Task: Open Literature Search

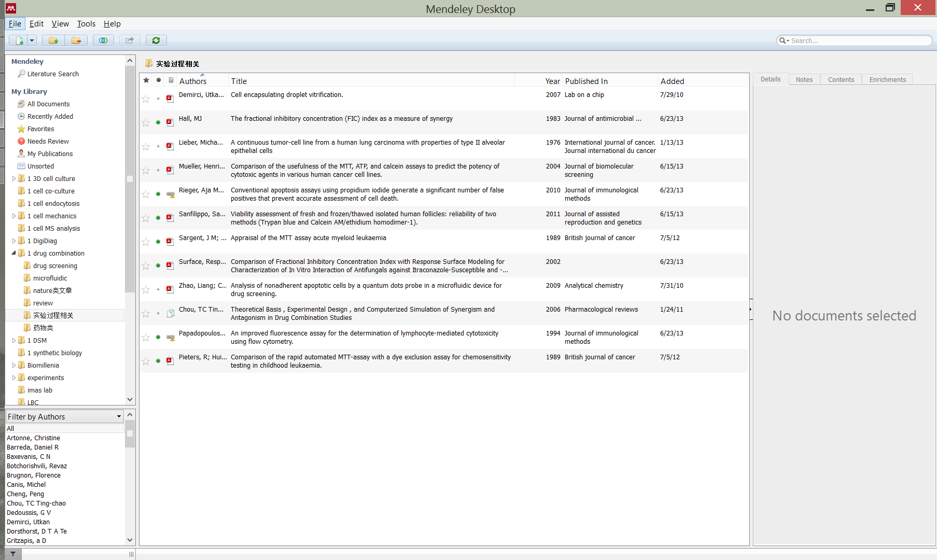Action: click(x=53, y=74)
